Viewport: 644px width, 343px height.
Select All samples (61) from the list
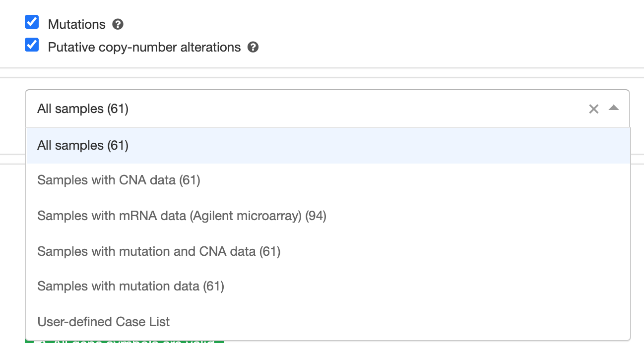(83, 145)
